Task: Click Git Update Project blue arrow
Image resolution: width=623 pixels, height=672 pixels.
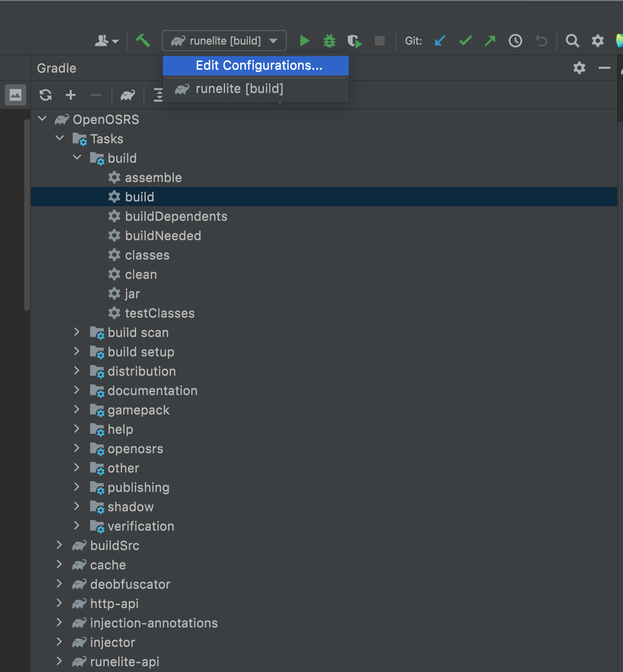Action: pyautogui.click(x=440, y=41)
